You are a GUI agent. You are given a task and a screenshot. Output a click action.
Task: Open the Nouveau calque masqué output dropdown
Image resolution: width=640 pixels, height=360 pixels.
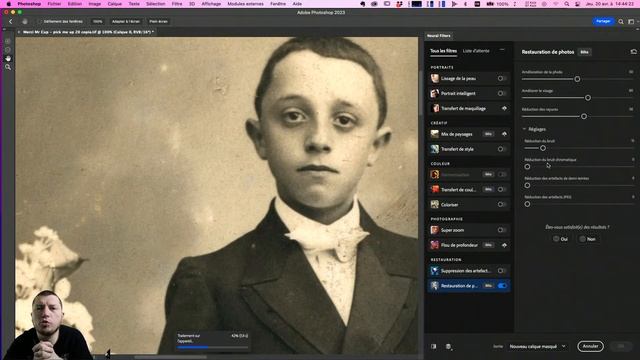538,347
